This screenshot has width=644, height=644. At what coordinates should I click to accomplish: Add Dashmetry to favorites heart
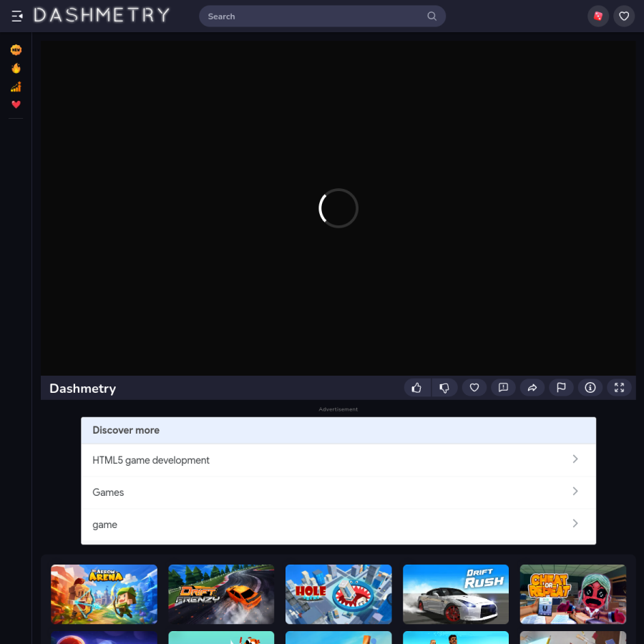tap(474, 388)
